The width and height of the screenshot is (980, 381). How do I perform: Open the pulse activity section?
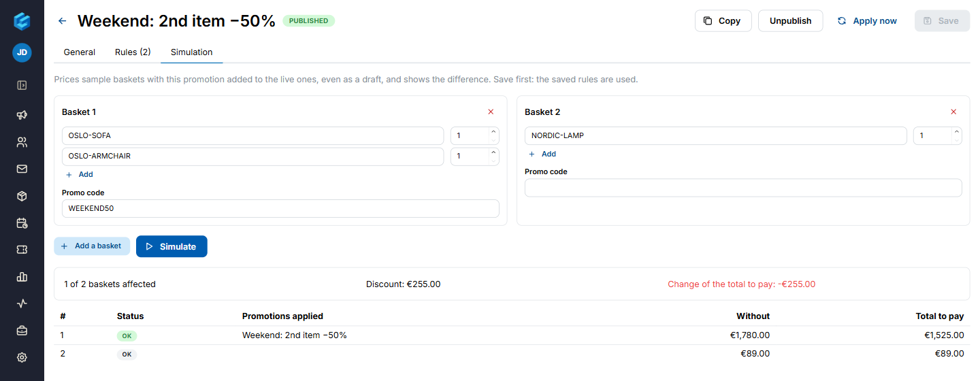click(x=22, y=303)
